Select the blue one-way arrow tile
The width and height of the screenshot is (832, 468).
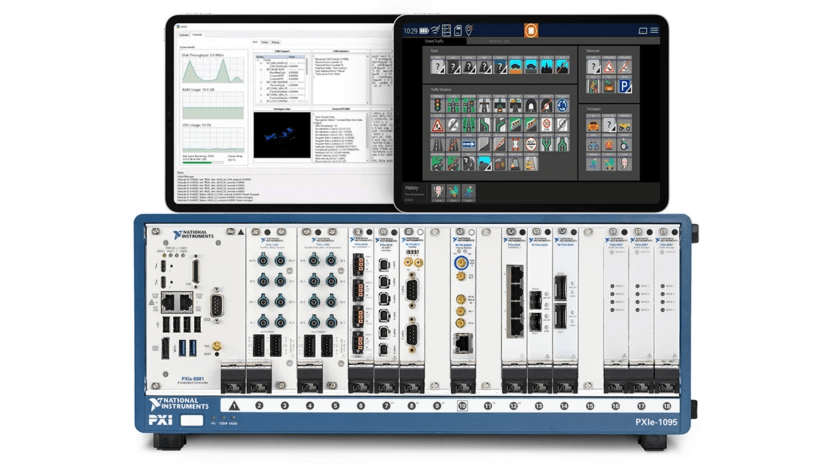click(469, 144)
